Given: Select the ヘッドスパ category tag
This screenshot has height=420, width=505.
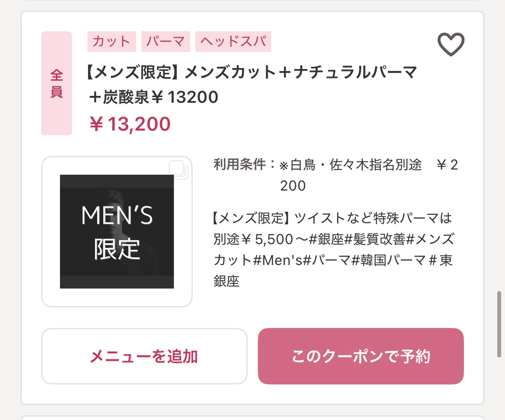Looking at the screenshot, I should pos(233,42).
